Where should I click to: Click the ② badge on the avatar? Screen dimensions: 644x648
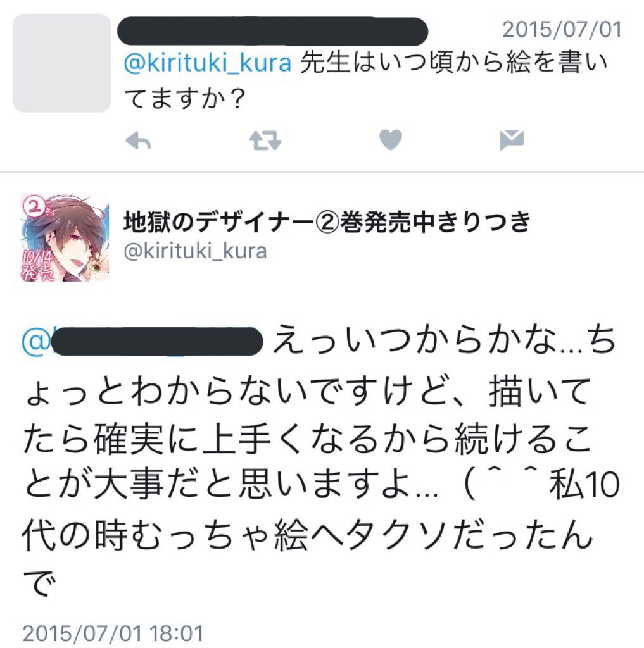(x=35, y=208)
